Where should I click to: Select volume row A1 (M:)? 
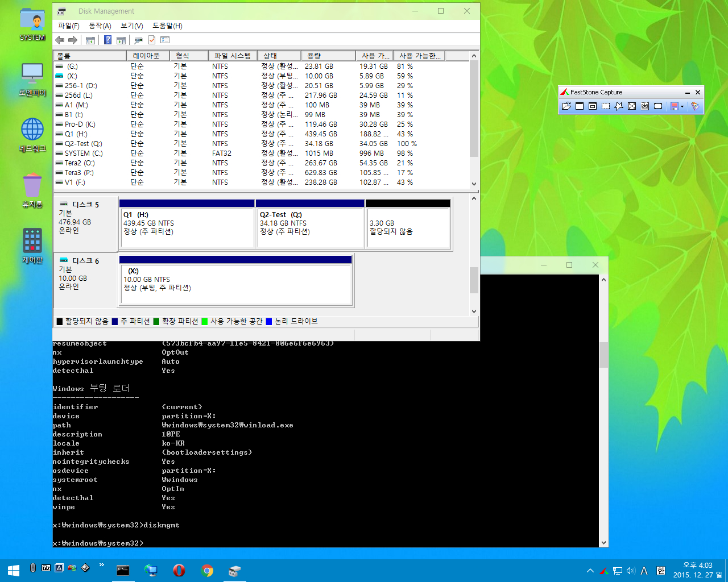click(262, 105)
